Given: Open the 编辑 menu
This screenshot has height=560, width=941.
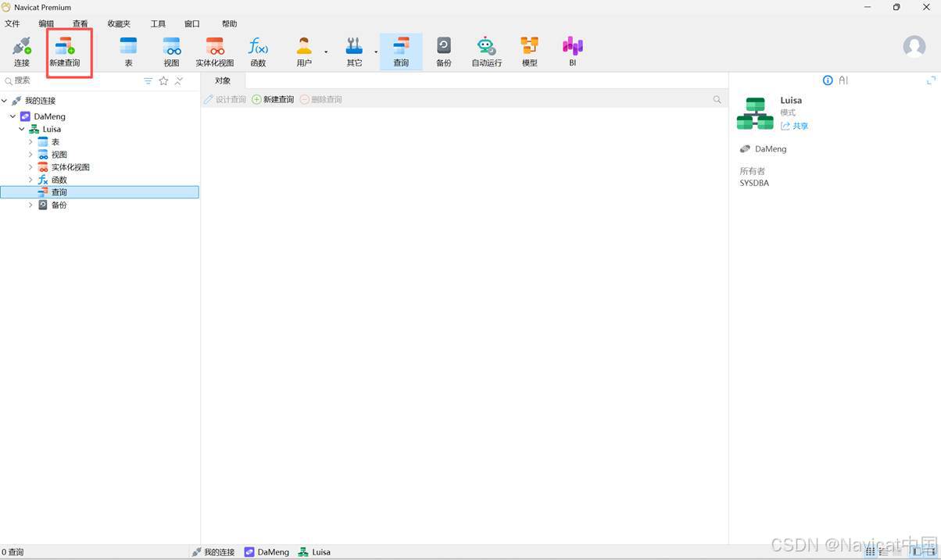Looking at the screenshot, I should [x=47, y=24].
